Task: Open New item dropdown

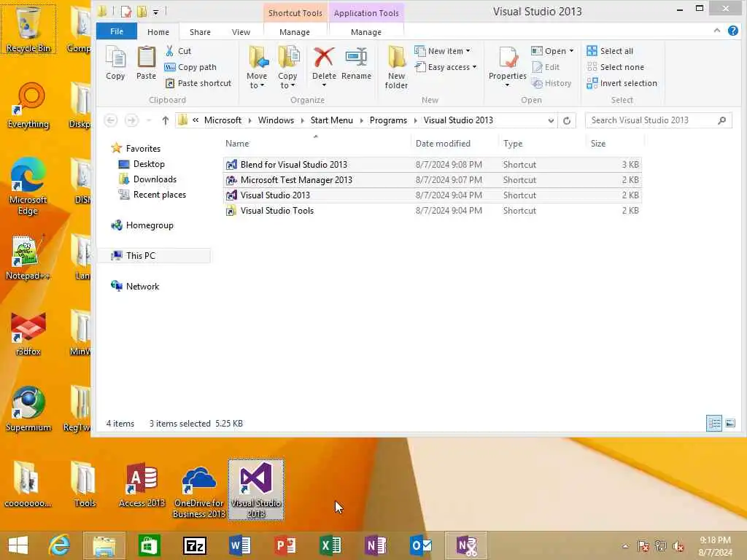Action: (442, 51)
